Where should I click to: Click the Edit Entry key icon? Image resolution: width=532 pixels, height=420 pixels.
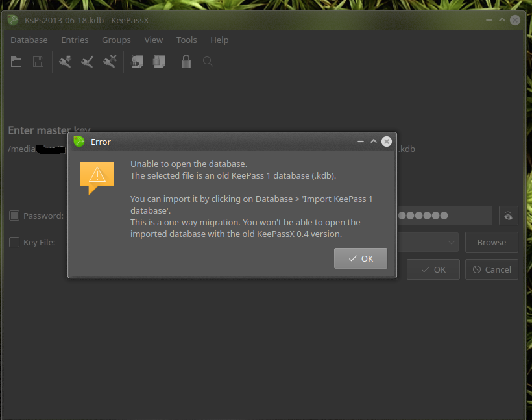pos(87,61)
